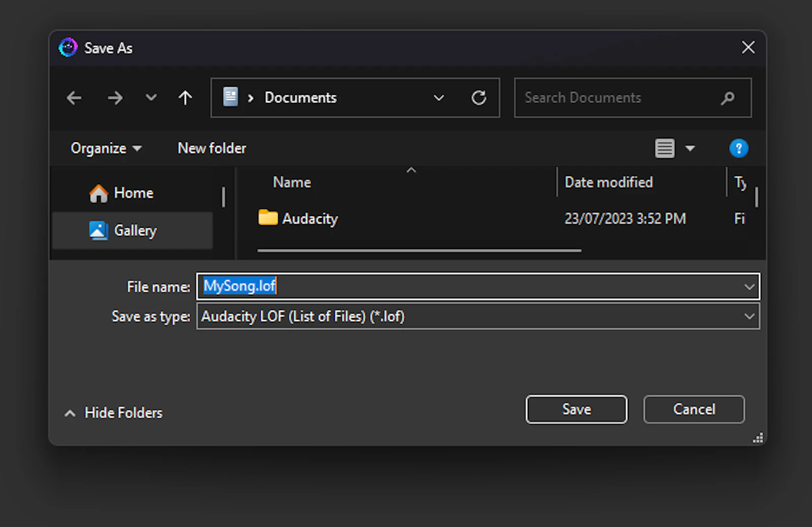
Task: Click the horizontal scrollbar in file list
Action: click(x=419, y=250)
